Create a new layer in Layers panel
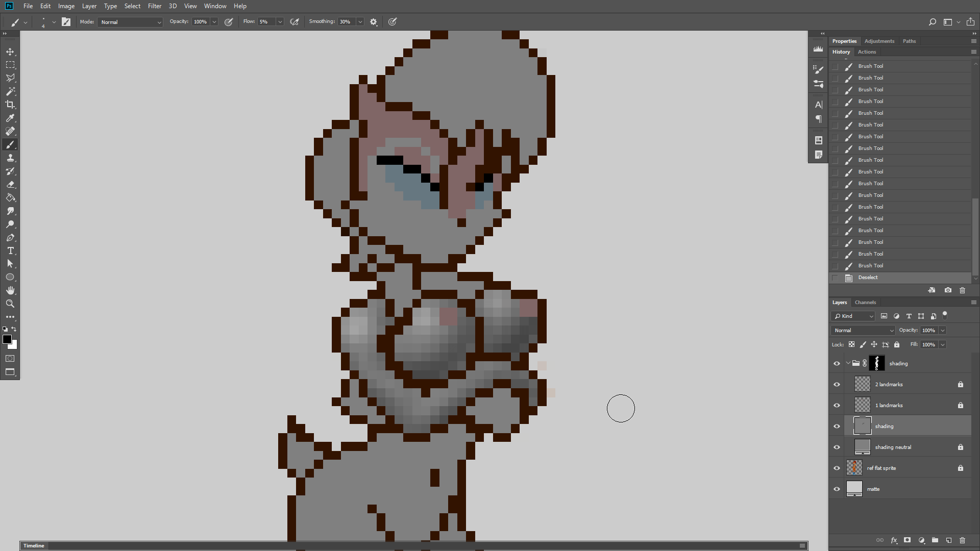Screen dimensions: 980x551 tap(948, 540)
